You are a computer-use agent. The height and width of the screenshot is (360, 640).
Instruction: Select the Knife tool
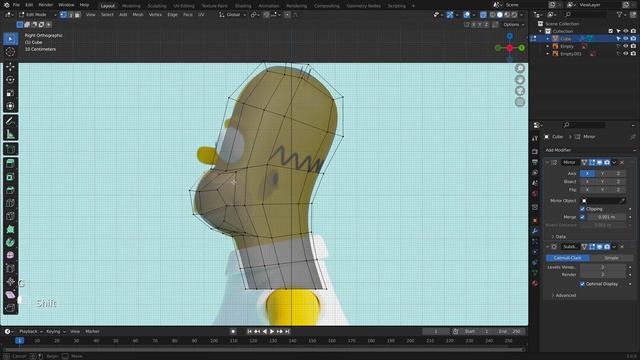pos(10,216)
